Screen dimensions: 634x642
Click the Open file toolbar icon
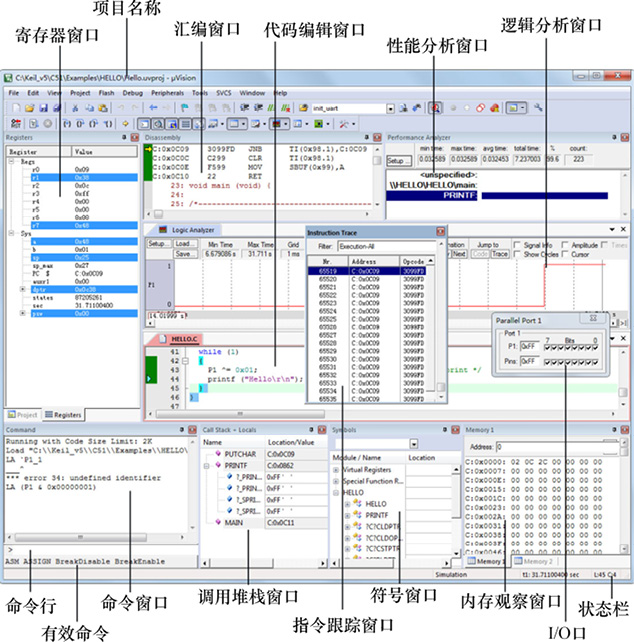coord(30,107)
